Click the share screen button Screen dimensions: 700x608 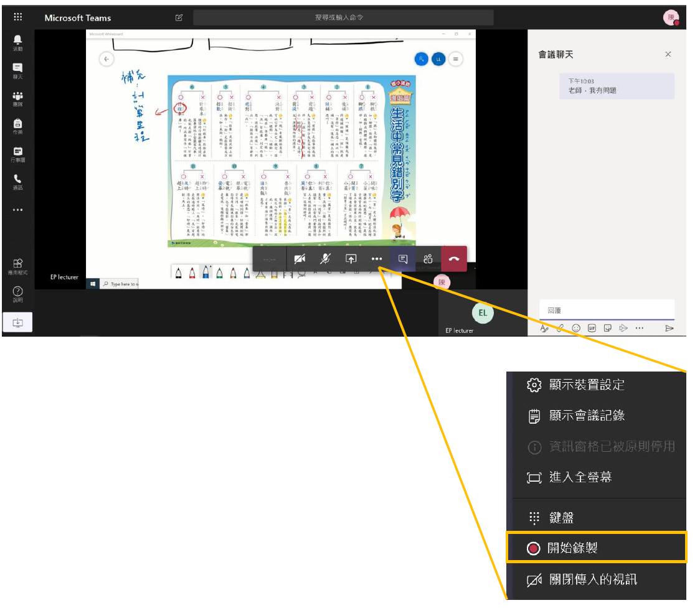coord(351,259)
